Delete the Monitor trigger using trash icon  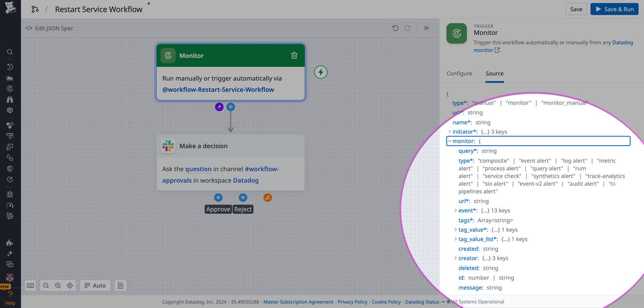click(x=294, y=56)
